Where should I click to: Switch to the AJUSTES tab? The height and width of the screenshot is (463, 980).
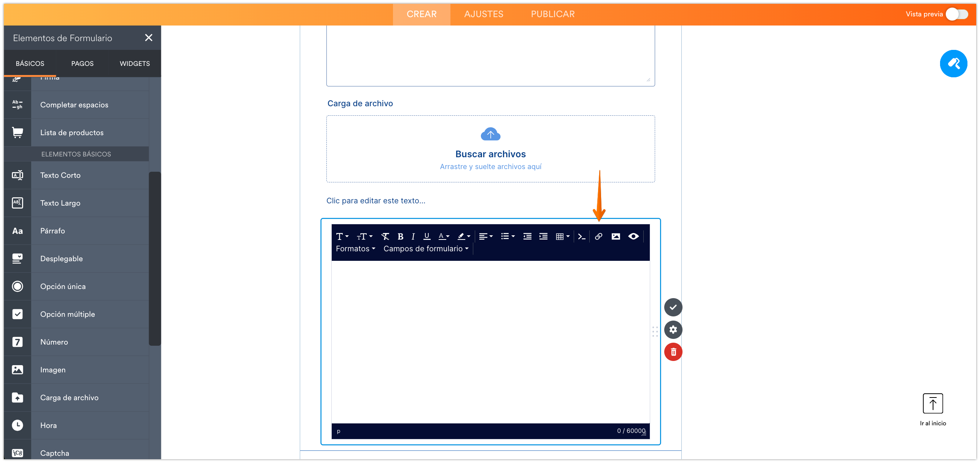tap(484, 14)
